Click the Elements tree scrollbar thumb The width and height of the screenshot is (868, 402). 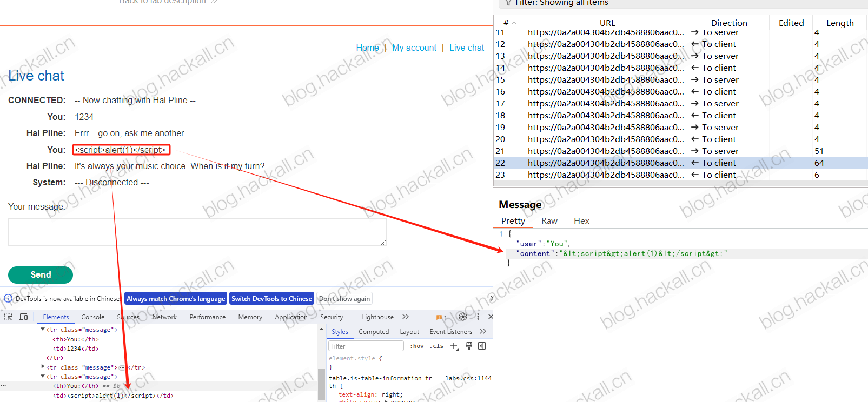(321, 384)
